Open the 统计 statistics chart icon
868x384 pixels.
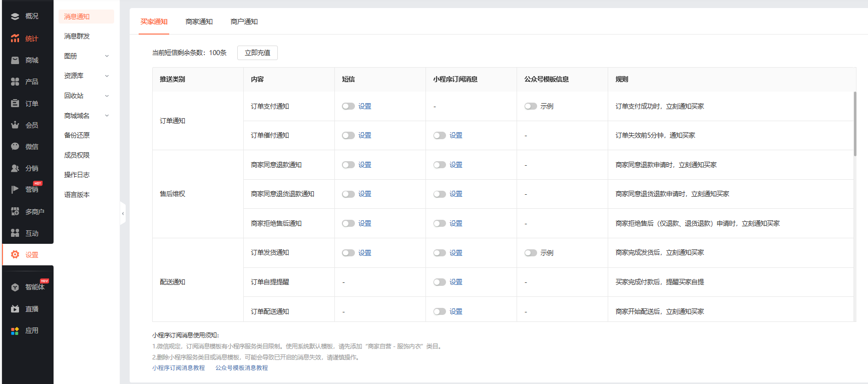tap(15, 39)
